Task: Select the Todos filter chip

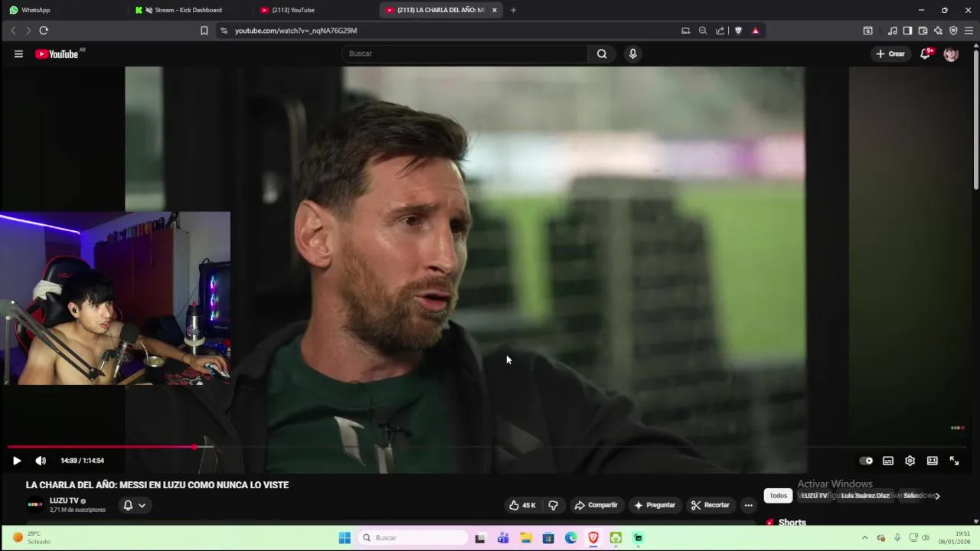Action: pyautogui.click(x=778, y=496)
